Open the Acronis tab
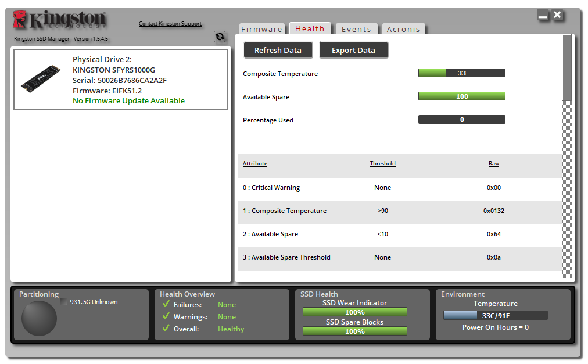Screen dimensions: 588x364 [403, 29]
